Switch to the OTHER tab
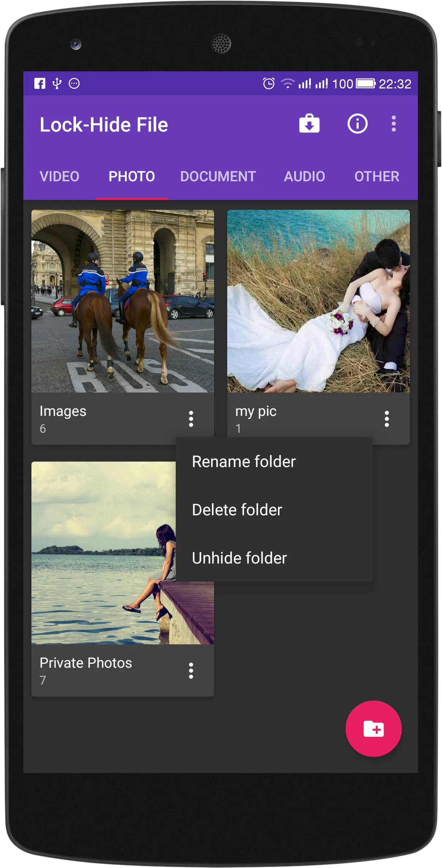 (377, 177)
